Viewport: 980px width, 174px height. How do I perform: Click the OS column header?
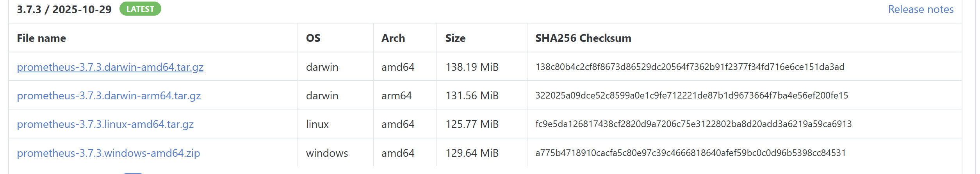[x=313, y=38]
